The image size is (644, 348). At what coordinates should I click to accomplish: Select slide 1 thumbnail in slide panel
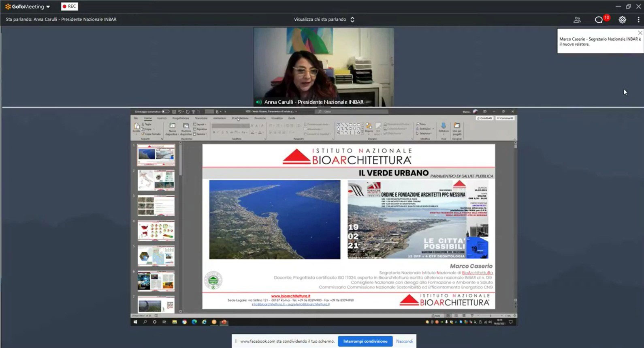coord(156,155)
